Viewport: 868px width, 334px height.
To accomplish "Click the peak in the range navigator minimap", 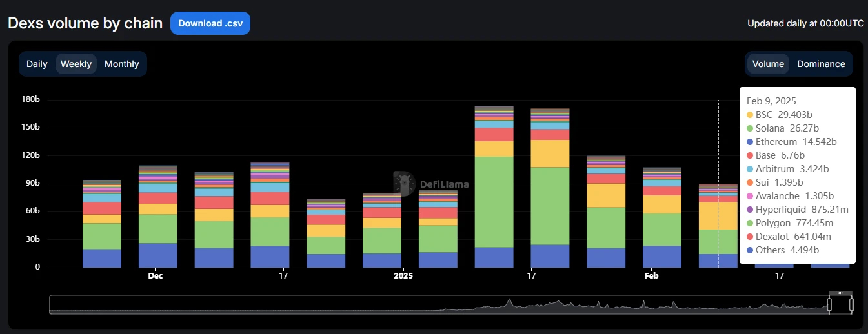I will pos(509,300).
